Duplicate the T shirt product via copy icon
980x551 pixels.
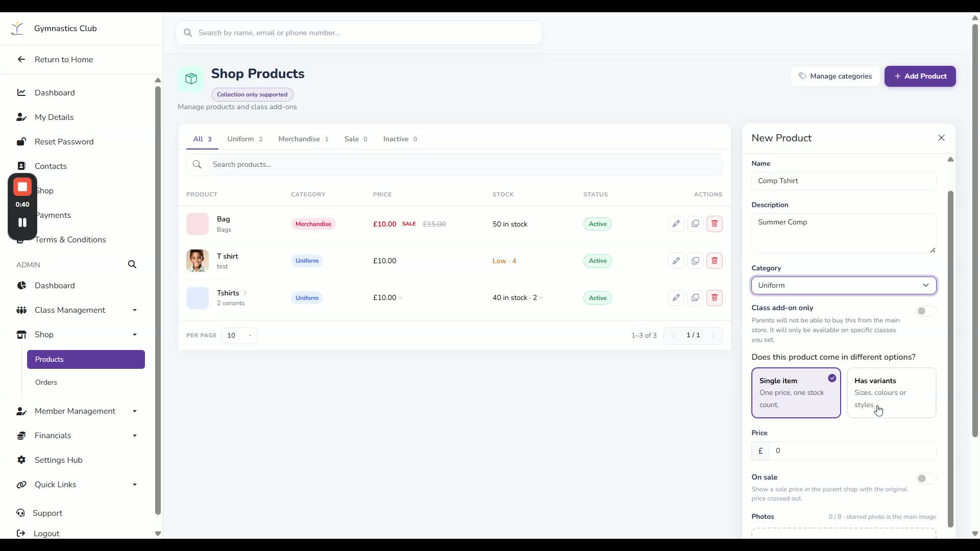(x=695, y=261)
